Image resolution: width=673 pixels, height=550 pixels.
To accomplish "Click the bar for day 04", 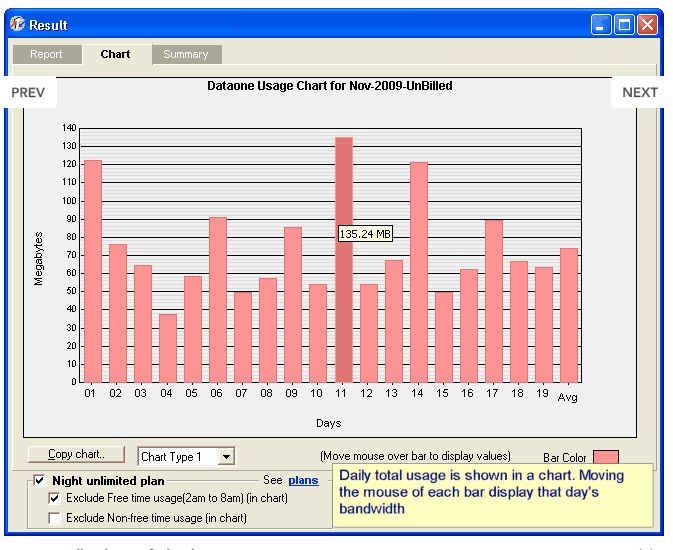I will point(168,348).
